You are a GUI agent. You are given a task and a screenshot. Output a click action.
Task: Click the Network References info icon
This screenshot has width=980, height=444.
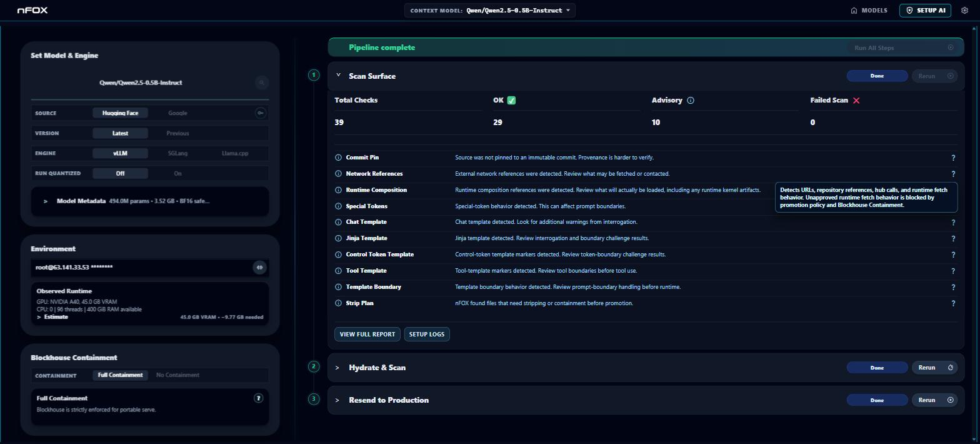pyautogui.click(x=339, y=174)
